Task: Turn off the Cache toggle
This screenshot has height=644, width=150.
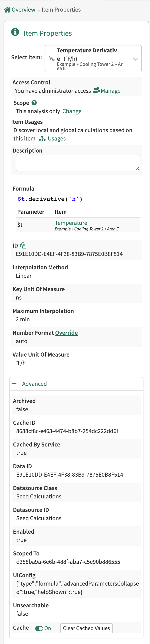Action: 39,628
